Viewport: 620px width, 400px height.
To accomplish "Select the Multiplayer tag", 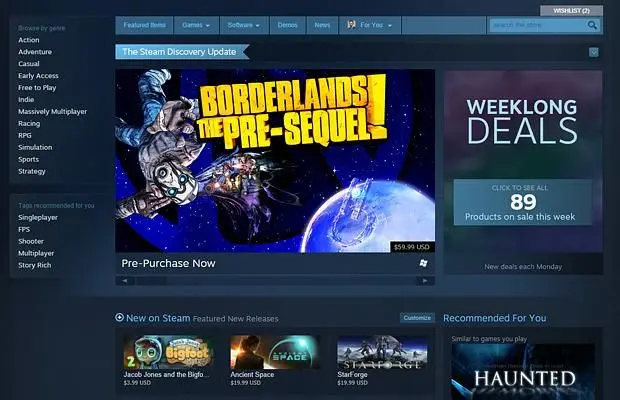I will click(x=36, y=253).
